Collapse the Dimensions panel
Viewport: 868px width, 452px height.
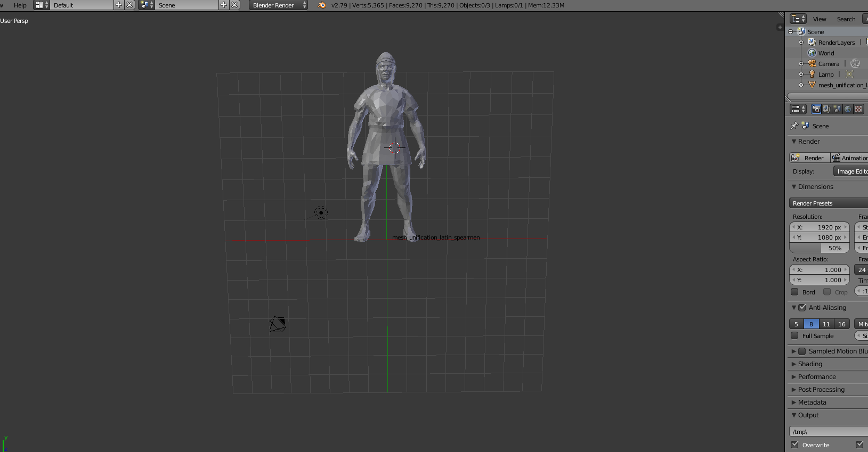(x=794, y=187)
